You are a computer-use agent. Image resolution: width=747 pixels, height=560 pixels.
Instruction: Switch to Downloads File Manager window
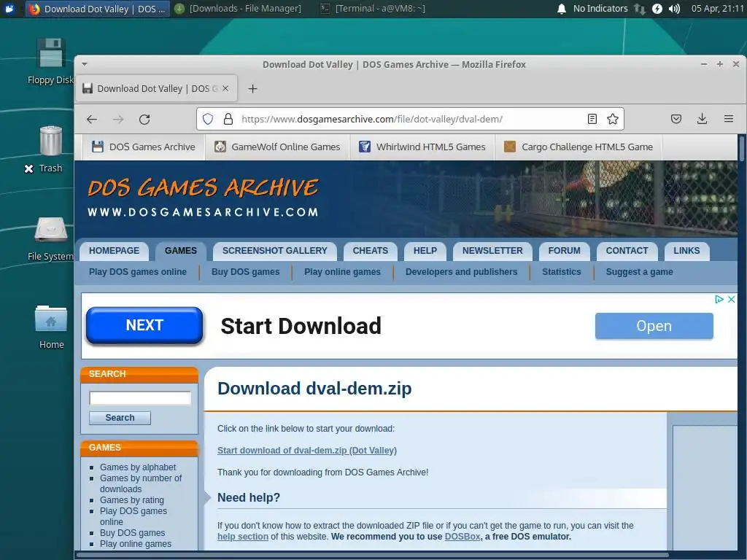tap(238, 9)
